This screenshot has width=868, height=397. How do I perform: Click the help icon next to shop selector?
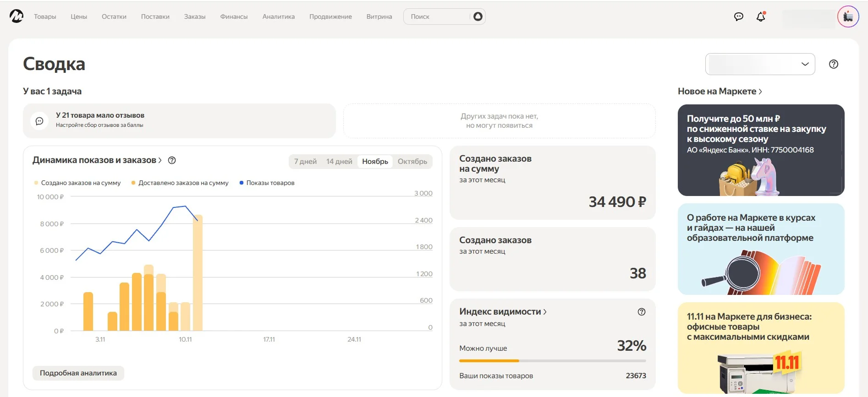point(833,64)
